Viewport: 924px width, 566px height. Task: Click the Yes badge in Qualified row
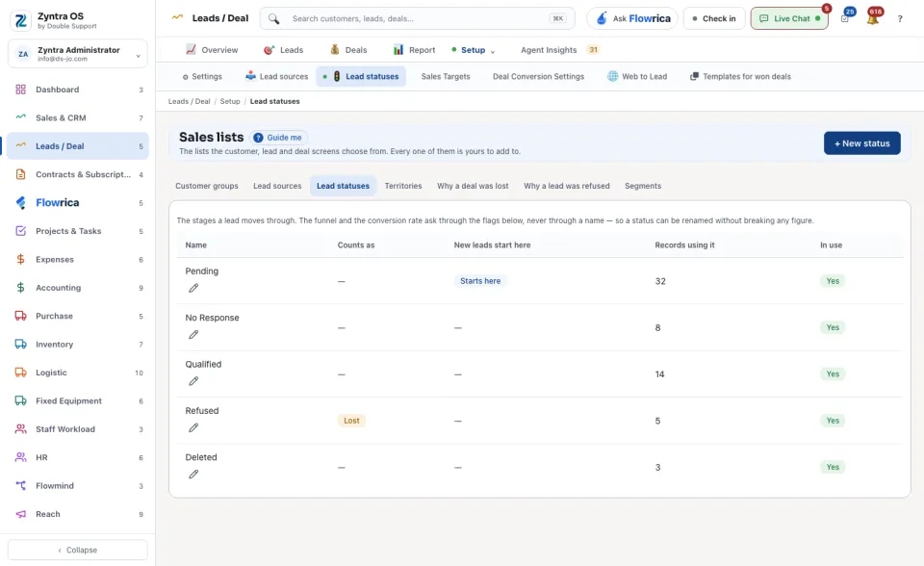pyautogui.click(x=832, y=373)
